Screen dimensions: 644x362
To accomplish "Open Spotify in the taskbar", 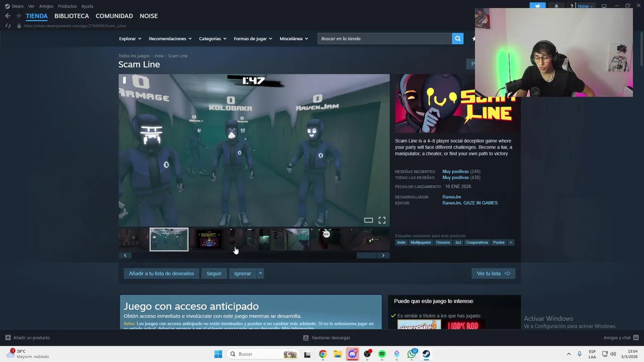I will pyautogui.click(x=382, y=354).
